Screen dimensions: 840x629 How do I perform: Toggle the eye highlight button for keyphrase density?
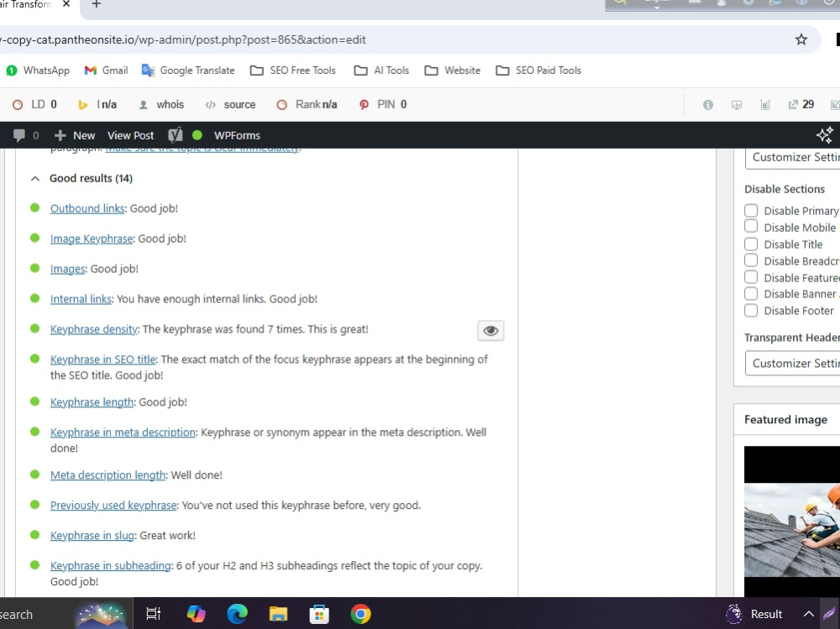(x=491, y=331)
